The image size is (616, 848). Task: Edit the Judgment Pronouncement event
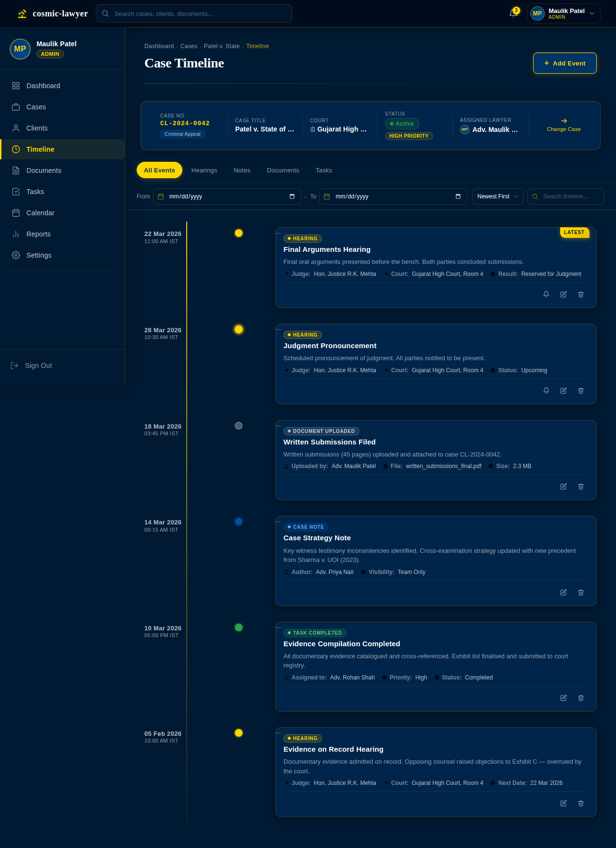point(564,391)
